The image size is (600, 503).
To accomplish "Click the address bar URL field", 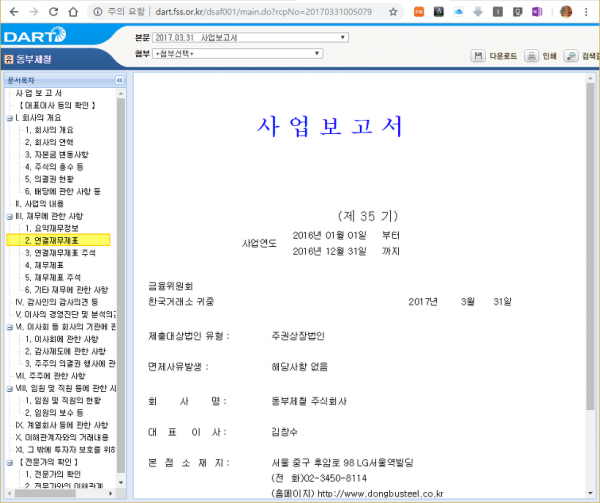I will click(263, 12).
